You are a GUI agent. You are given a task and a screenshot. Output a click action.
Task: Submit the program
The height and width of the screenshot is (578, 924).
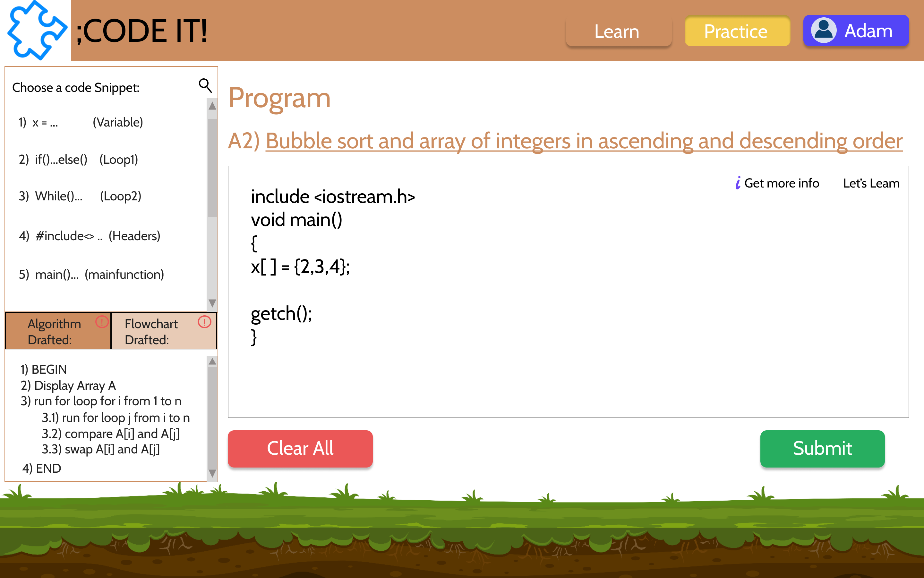point(822,449)
